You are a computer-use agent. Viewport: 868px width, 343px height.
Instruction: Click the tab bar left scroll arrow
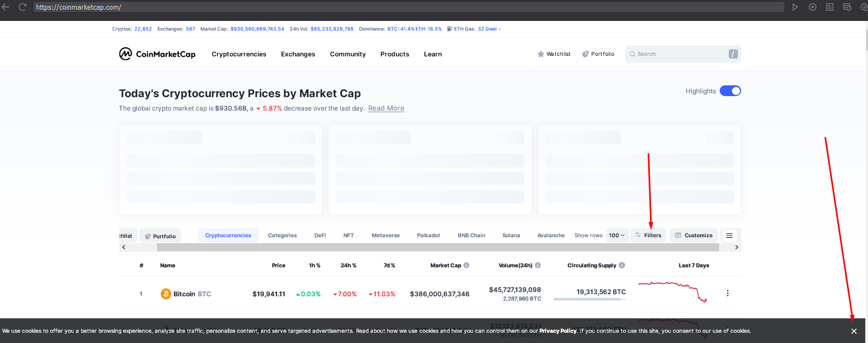(124, 247)
